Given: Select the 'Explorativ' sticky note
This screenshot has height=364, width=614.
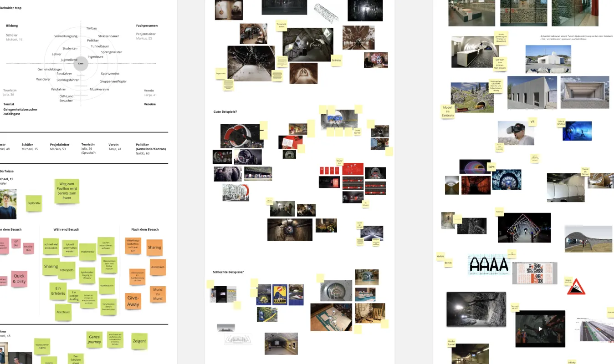Looking at the screenshot, I should (34, 203).
